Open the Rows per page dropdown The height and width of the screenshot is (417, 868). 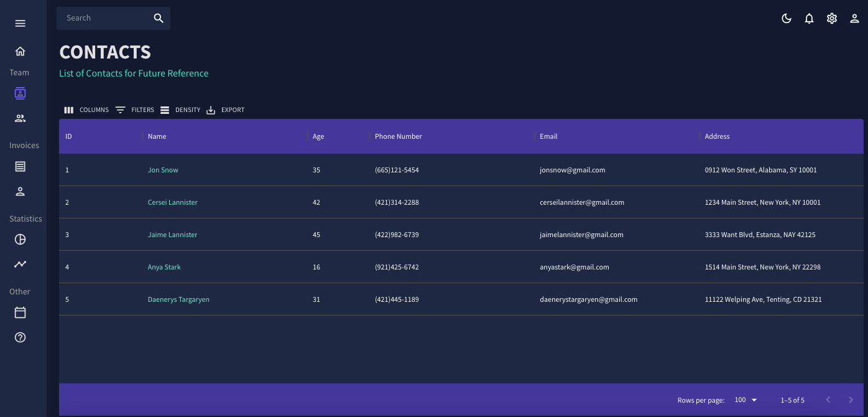click(746, 400)
